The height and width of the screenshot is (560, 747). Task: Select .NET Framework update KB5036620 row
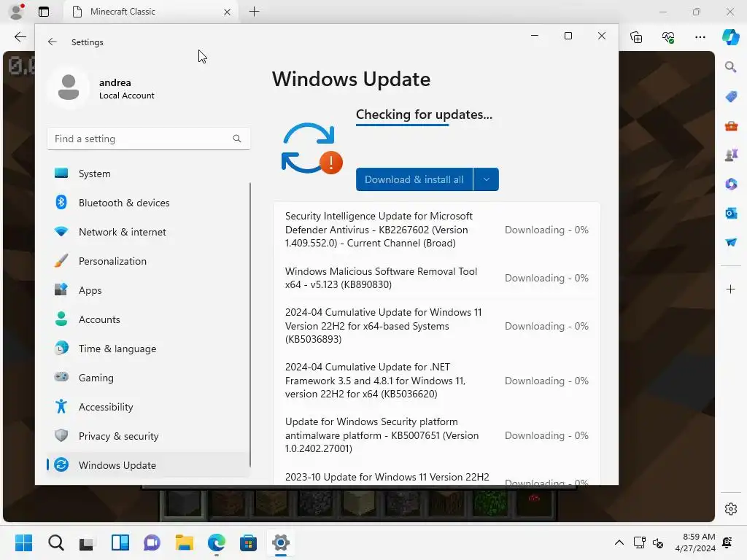[x=437, y=381]
